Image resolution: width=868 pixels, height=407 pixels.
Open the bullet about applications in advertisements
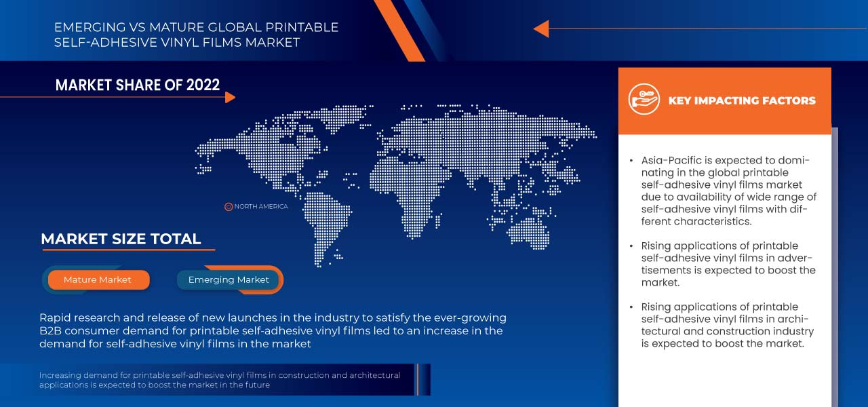[x=728, y=264]
